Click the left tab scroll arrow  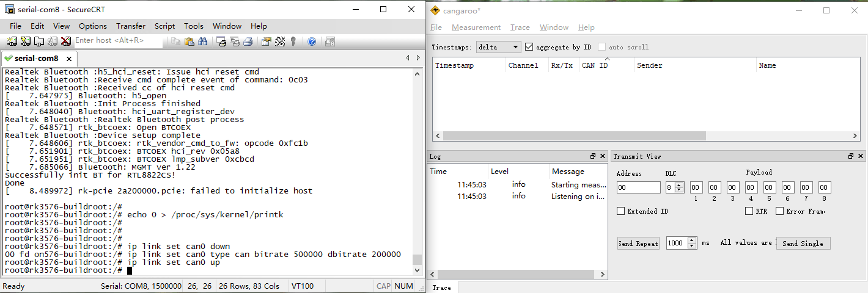coord(408,58)
